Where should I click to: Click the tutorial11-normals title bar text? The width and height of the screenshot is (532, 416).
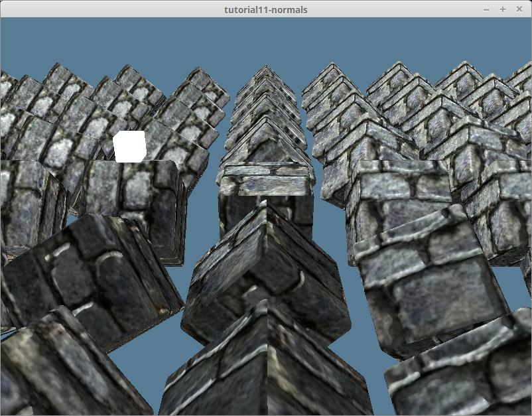pyautogui.click(x=266, y=9)
